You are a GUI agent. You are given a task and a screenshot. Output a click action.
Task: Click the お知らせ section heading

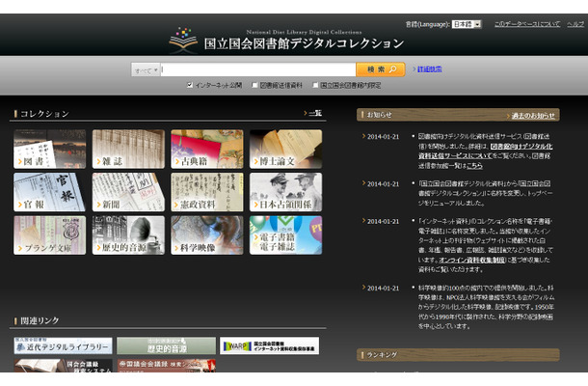tap(379, 115)
